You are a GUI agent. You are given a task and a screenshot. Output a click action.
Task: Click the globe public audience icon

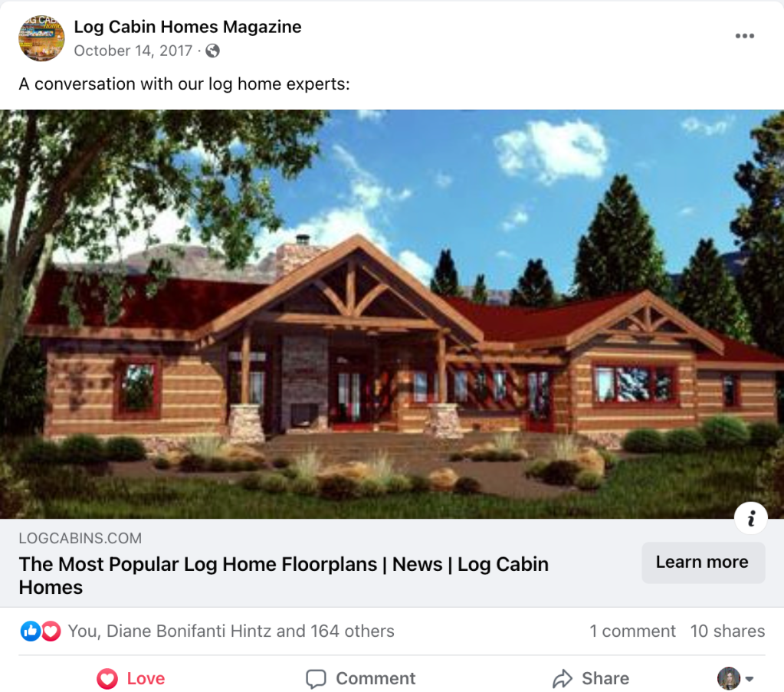[212, 51]
